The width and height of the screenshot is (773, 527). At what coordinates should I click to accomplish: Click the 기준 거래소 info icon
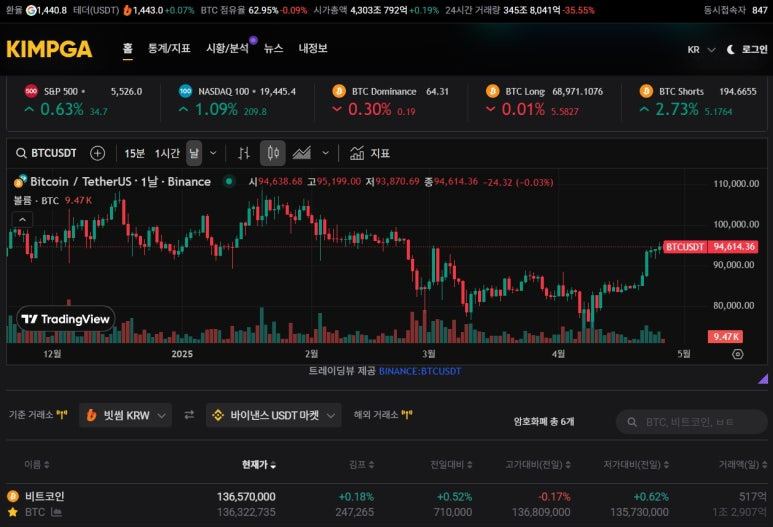click(x=62, y=415)
